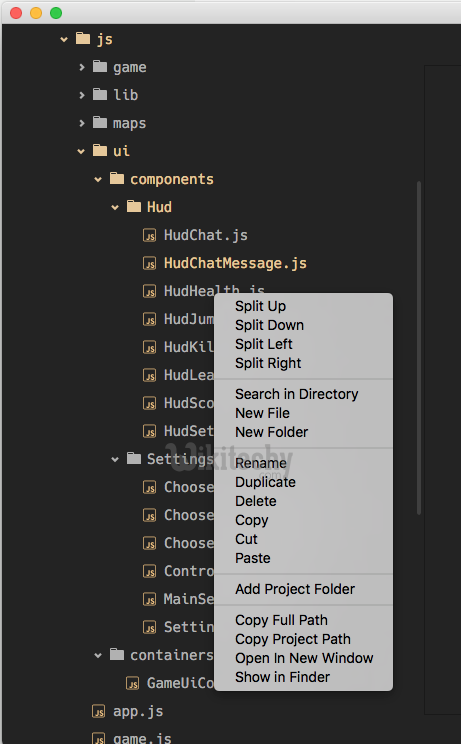Click the JS icon beside GameUiCo file

pos(133,683)
